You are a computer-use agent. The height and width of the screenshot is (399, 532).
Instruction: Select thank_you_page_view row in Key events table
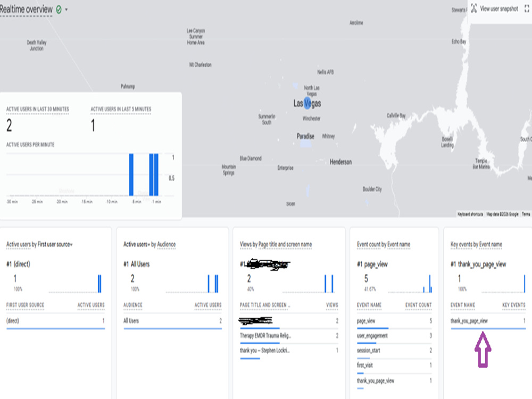point(488,321)
